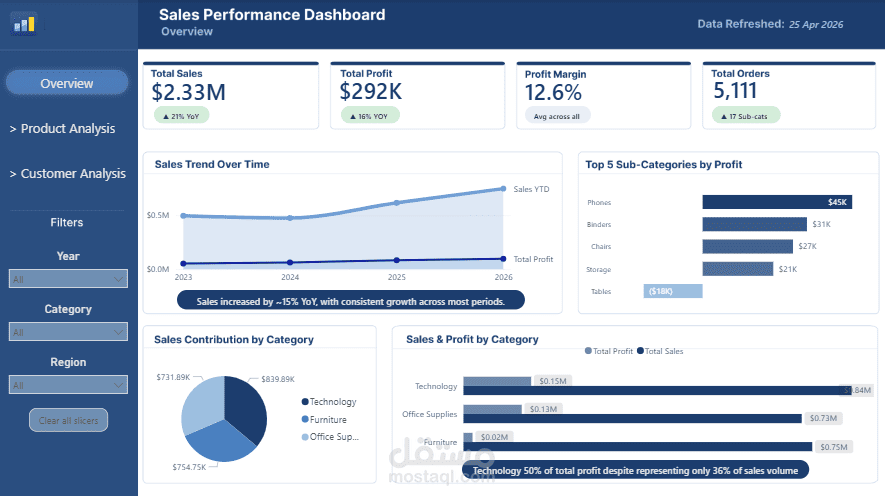
Task: Click the 2023 x-axis label
Action: [x=183, y=277]
